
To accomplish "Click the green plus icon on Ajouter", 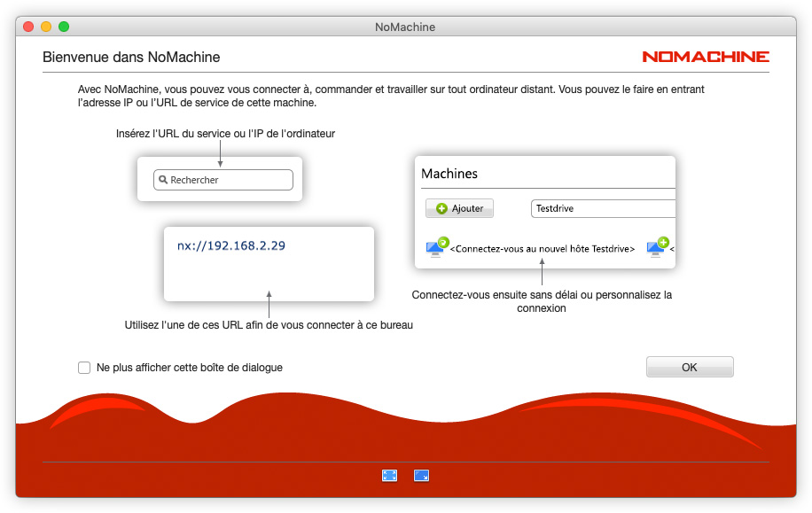I will (x=441, y=208).
